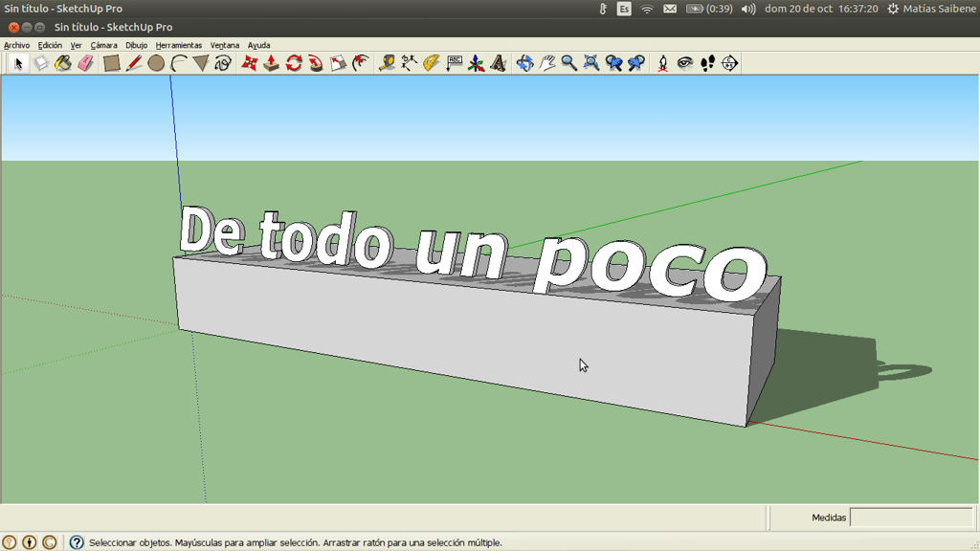980x551 pixels.
Task: Click the 3D text 'De todo un poco'
Action: tap(472, 253)
